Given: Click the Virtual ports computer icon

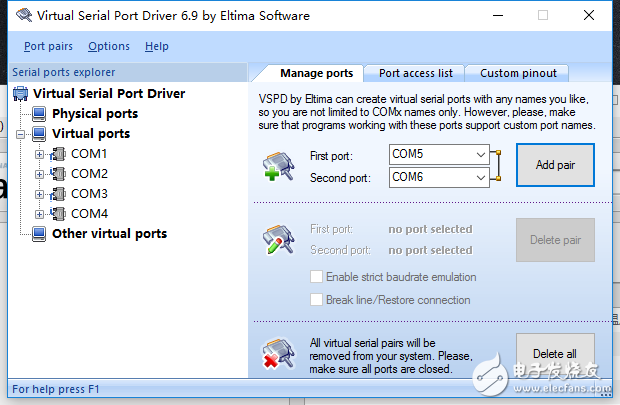Looking at the screenshot, I should (39, 134).
